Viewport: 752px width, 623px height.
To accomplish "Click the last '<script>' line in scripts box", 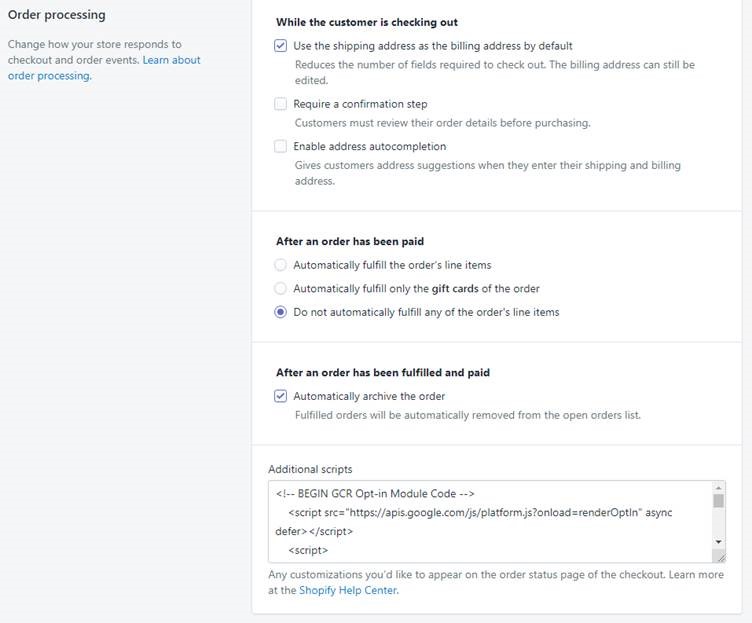I will [x=308, y=550].
